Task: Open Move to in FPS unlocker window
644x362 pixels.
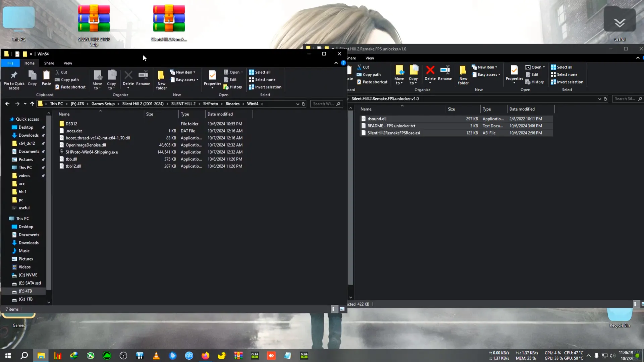Action: [399, 75]
